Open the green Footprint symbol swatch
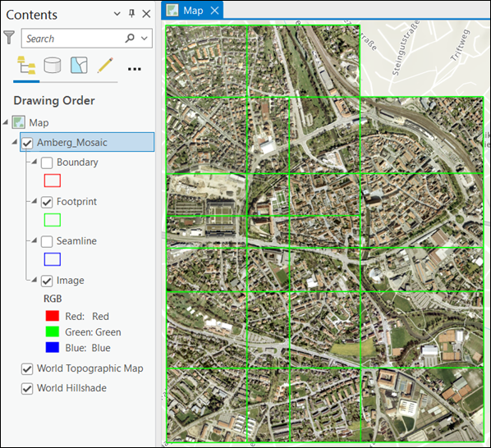 (53, 220)
